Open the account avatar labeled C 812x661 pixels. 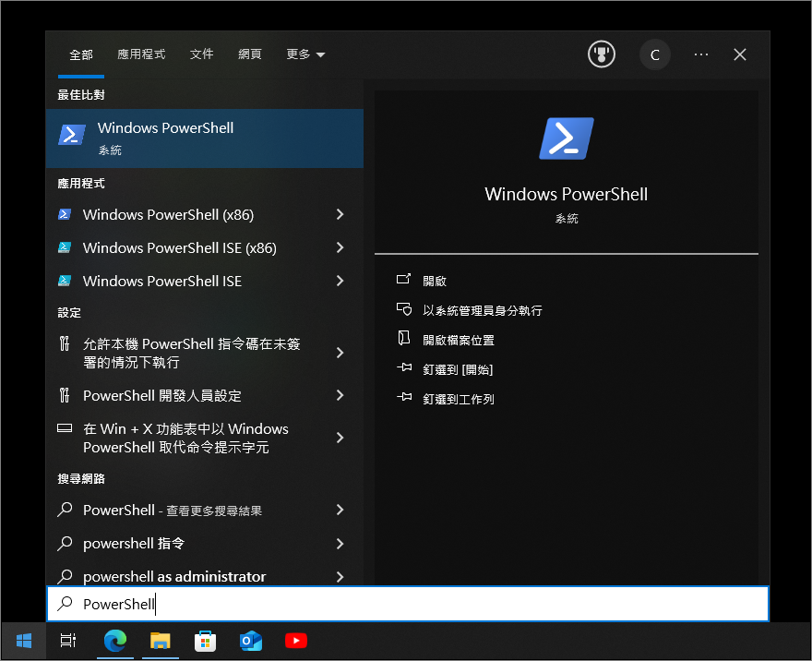pyautogui.click(x=654, y=54)
